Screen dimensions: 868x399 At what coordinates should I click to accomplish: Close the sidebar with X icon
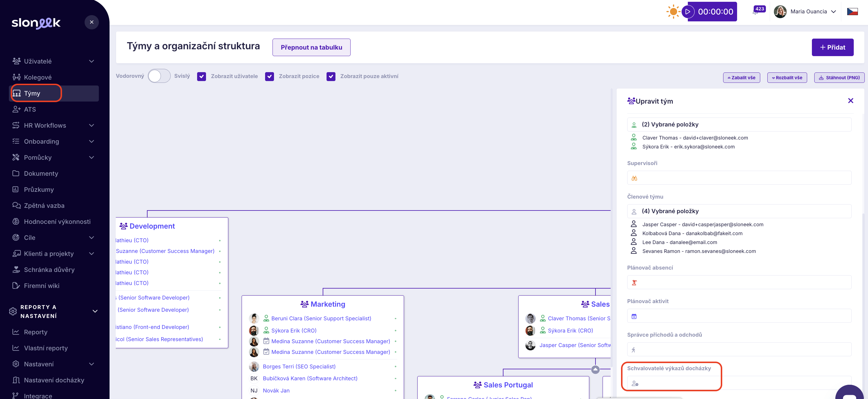(92, 22)
